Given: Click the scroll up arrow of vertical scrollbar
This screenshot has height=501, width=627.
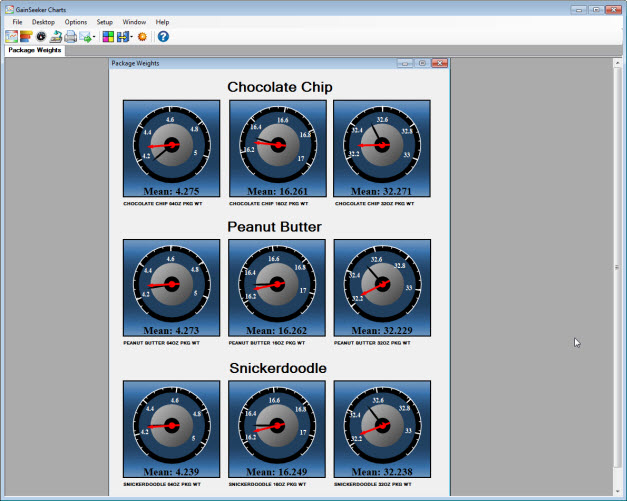Looking at the screenshot, I should point(616,63).
